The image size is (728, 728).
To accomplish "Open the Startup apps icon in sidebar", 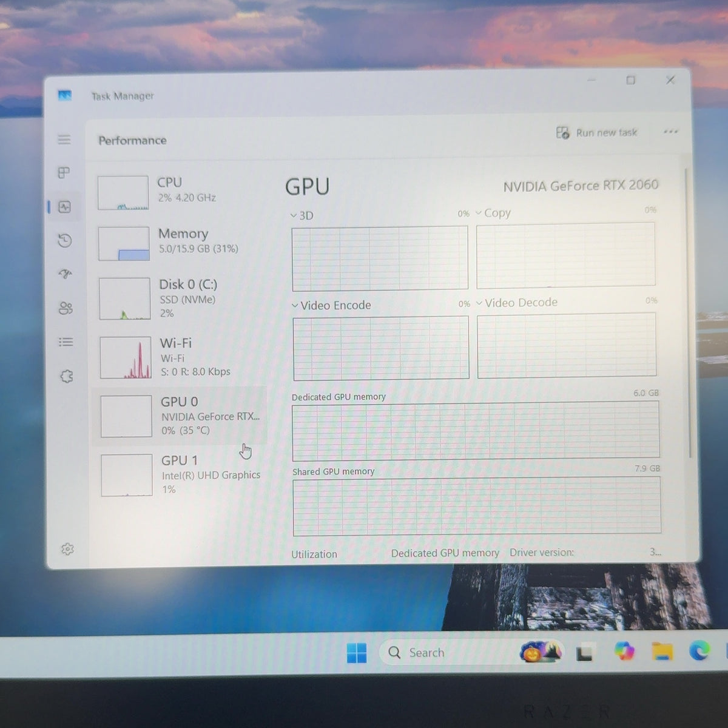I will point(66,274).
